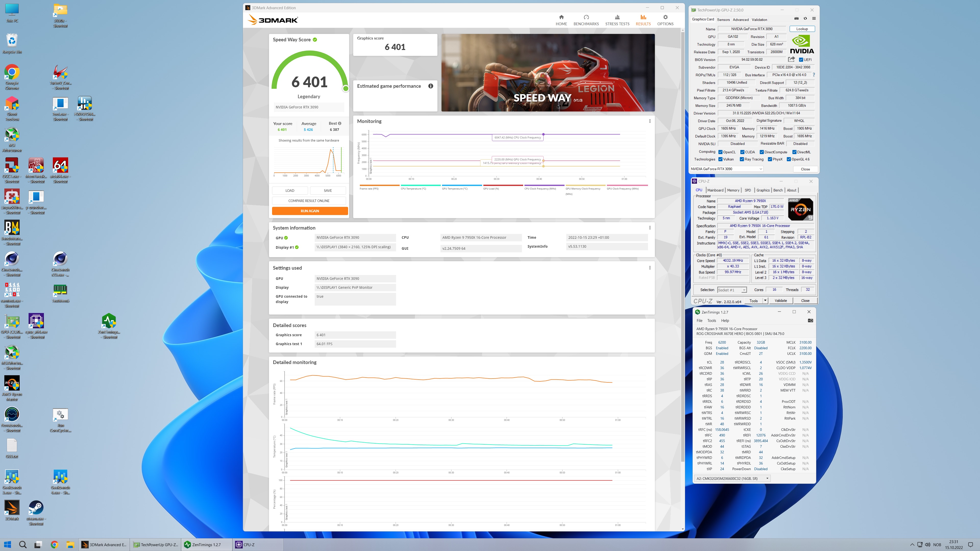Show hidden system tray icons
The width and height of the screenshot is (980, 551).
point(912,545)
